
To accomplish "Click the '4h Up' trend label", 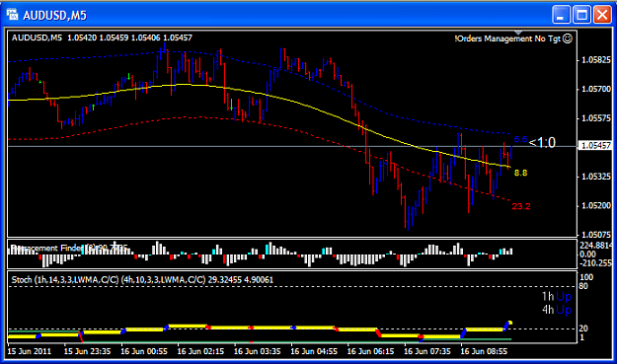I will tap(557, 310).
